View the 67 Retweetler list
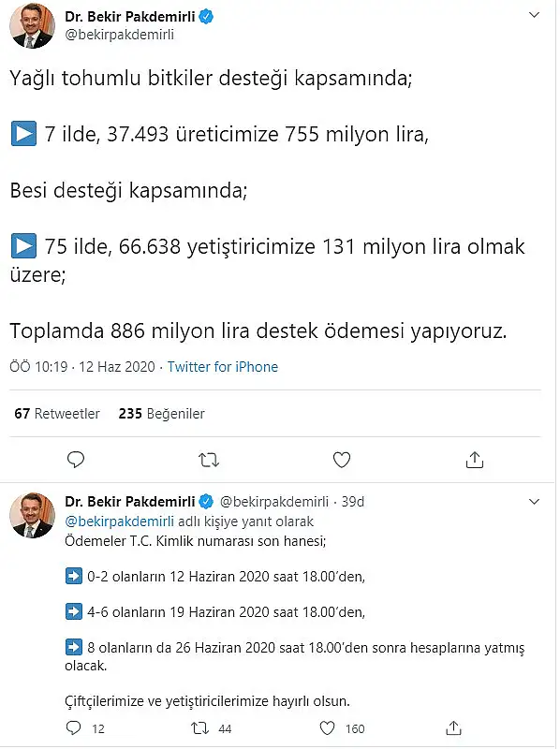560x749 pixels. tap(57, 413)
